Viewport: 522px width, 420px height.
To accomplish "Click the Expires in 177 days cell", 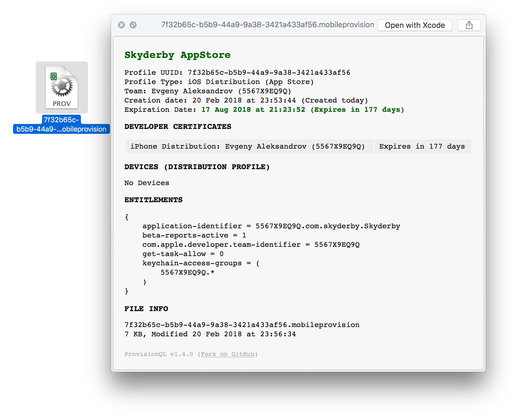I will [421, 146].
